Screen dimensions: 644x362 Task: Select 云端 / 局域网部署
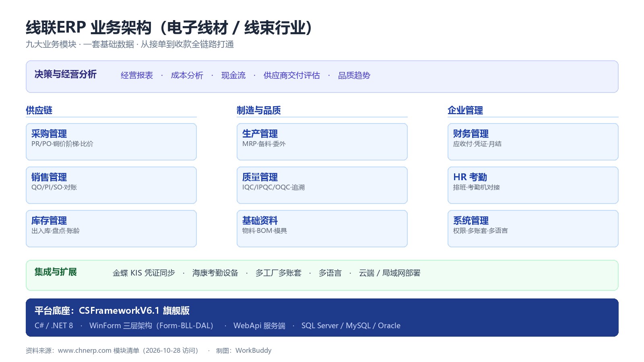tap(390, 273)
